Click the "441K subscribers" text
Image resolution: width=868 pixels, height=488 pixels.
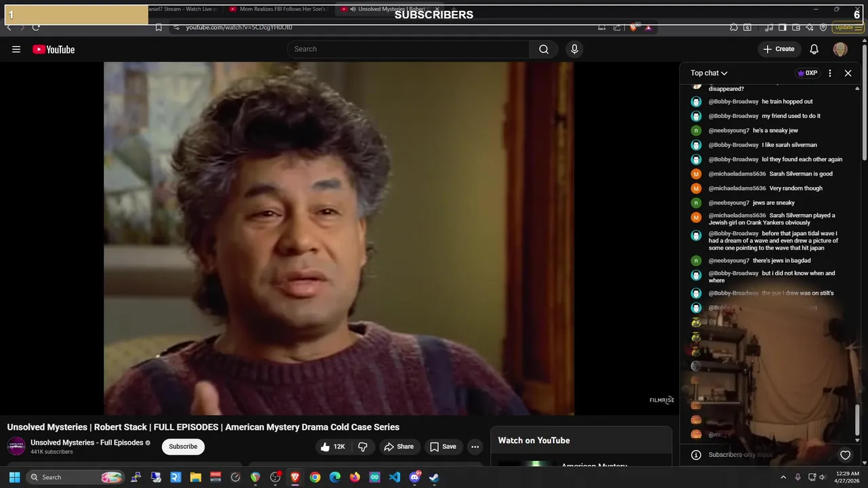[x=52, y=452]
